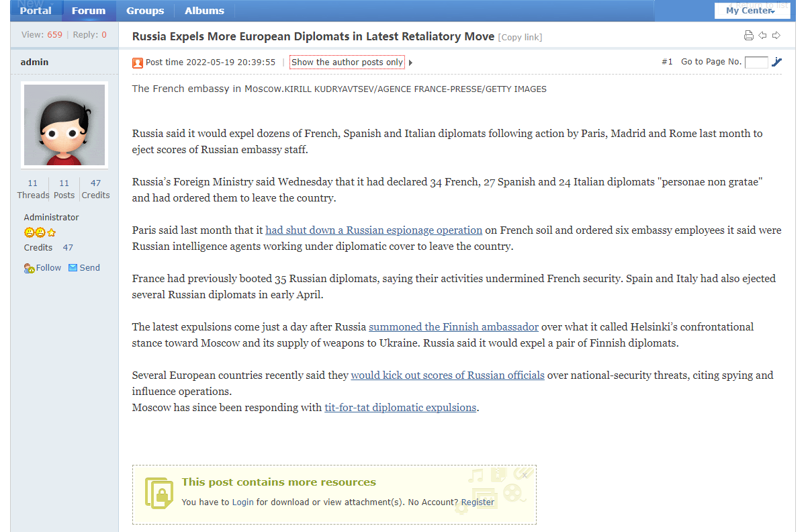Close the more resources notice box
The width and height of the screenshot is (812, 532).
click(x=525, y=476)
